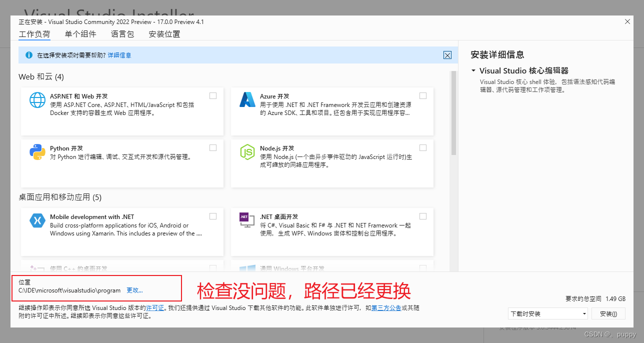Open the 语言包 tab
The height and width of the screenshot is (343, 644).
click(122, 33)
